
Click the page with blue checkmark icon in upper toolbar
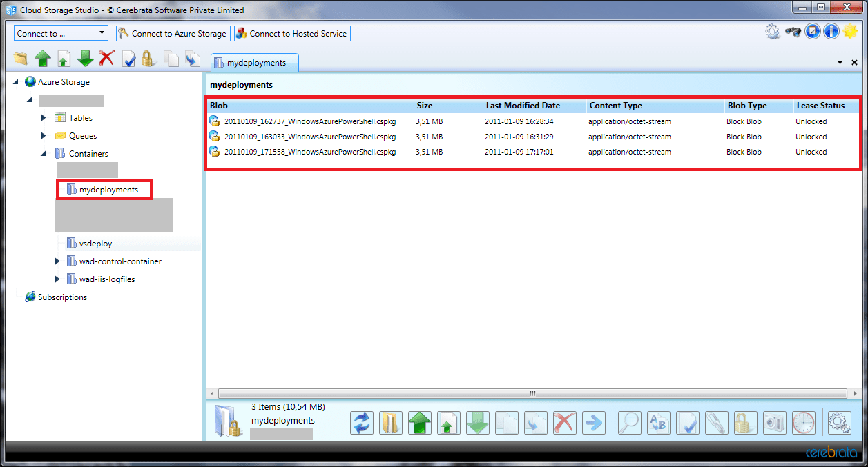(x=128, y=59)
